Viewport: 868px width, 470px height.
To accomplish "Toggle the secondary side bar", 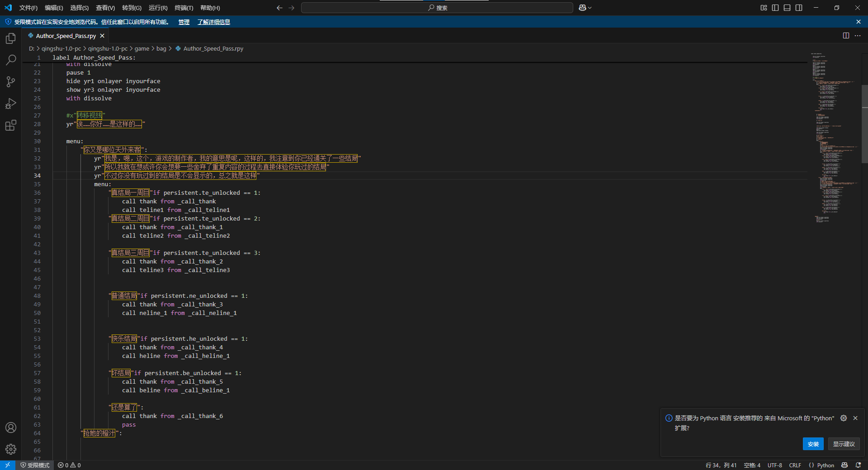I will 799,8.
